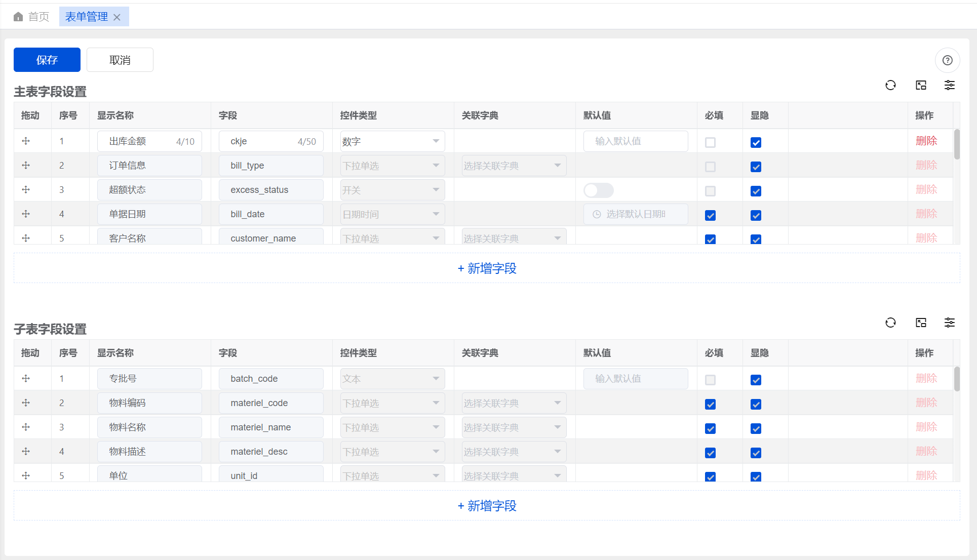This screenshot has width=977, height=560.
Task: Click the drag handle of 单位 row
Action: click(26, 475)
